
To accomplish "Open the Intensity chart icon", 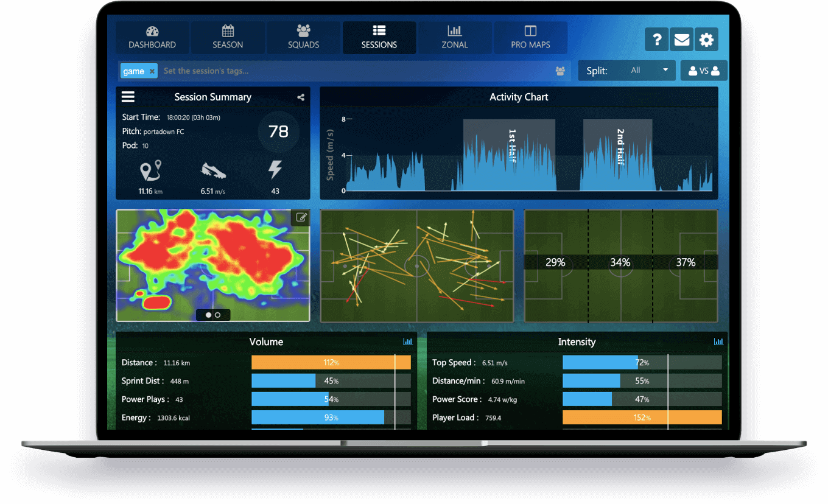I will [718, 342].
